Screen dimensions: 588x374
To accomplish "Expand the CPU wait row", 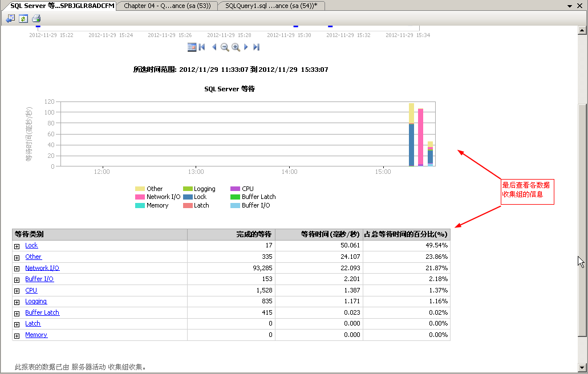I will [17, 291].
